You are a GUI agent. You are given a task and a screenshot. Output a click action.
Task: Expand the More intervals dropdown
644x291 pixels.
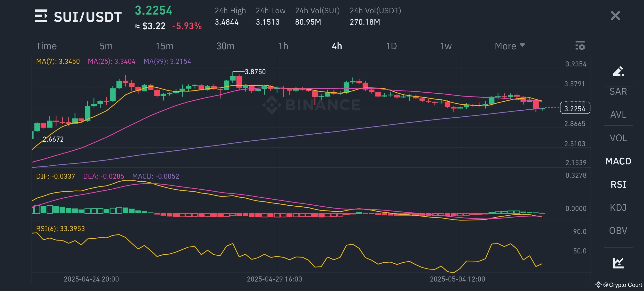click(x=509, y=46)
